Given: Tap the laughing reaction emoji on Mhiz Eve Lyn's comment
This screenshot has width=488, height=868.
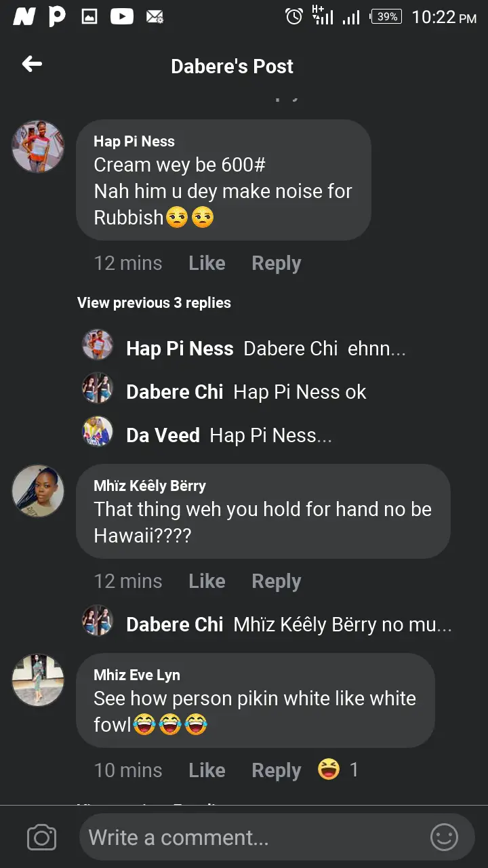Looking at the screenshot, I should [329, 770].
